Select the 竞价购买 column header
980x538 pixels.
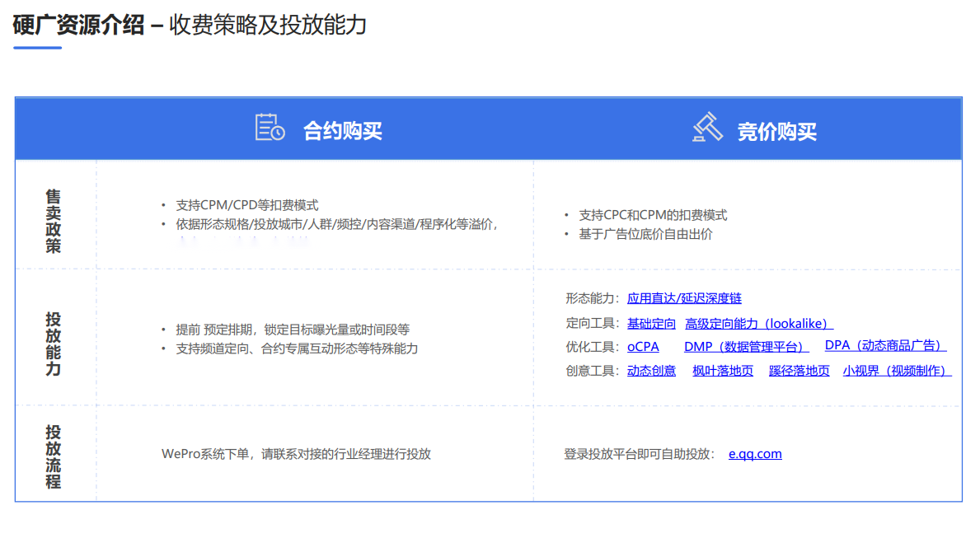click(x=776, y=129)
